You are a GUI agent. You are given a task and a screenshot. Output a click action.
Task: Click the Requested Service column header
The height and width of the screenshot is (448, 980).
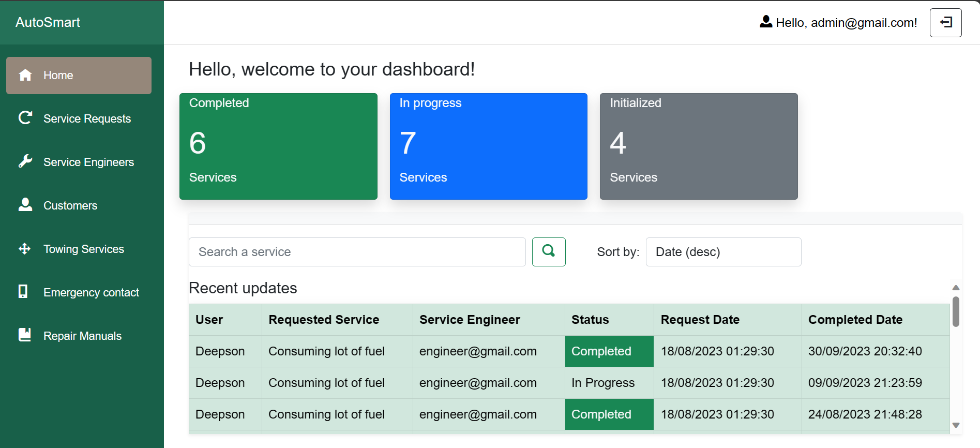tap(337, 320)
